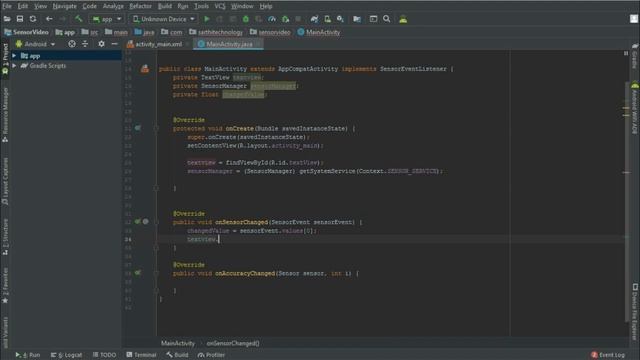The image size is (640, 360).
Task: Run the app with green play button
Action: (x=207, y=19)
